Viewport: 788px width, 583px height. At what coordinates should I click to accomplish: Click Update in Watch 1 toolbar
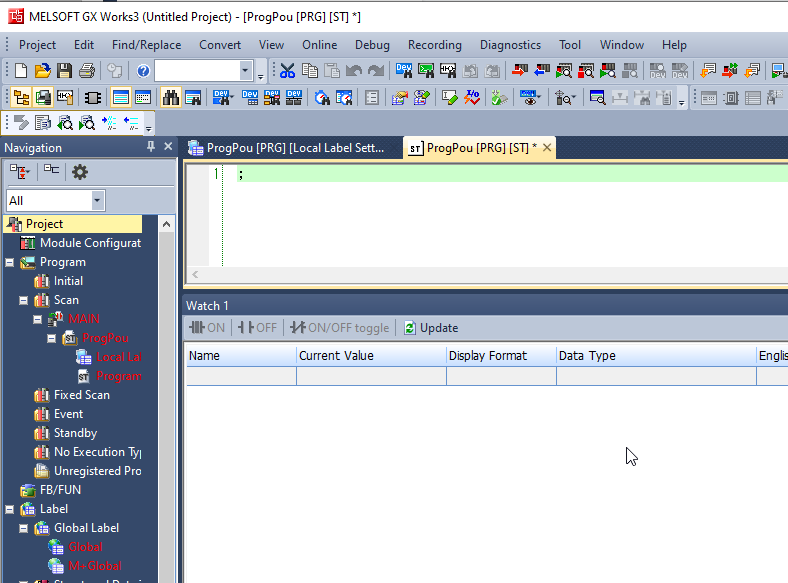[431, 328]
